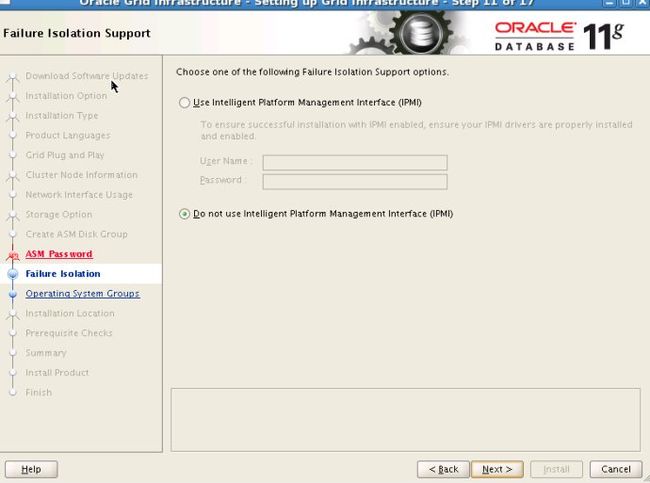The width and height of the screenshot is (650, 483).
Task: Click Product Languages step text
Action: click(68, 136)
